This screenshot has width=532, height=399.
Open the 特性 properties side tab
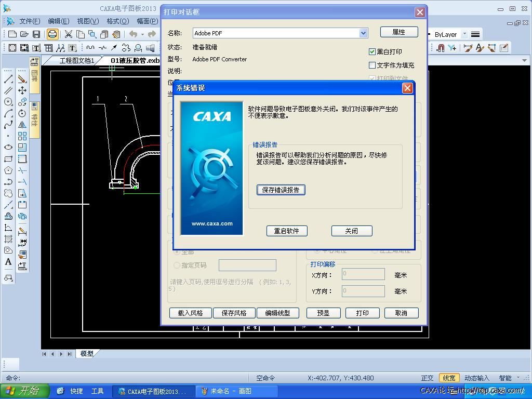[35, 120]
